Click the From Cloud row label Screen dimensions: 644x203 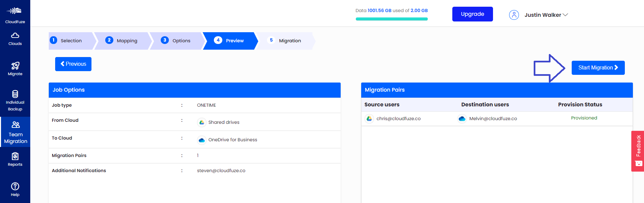click(x=65, y=120)
